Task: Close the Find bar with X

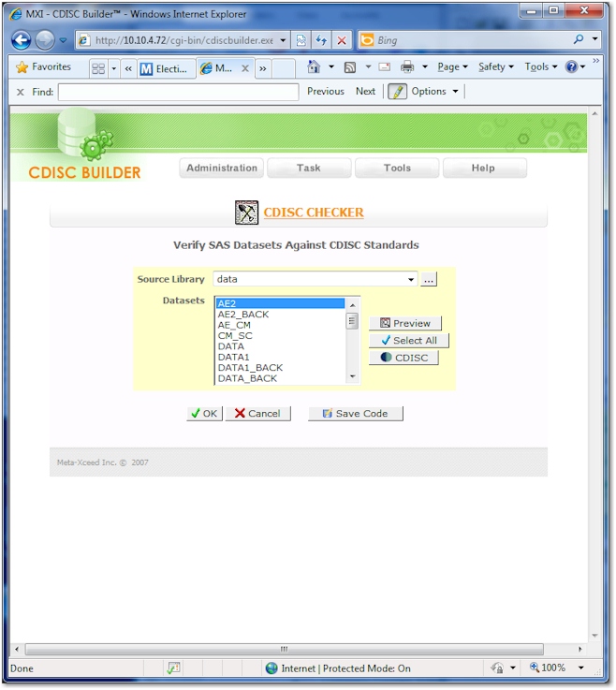Action: [x=21, y=92]
